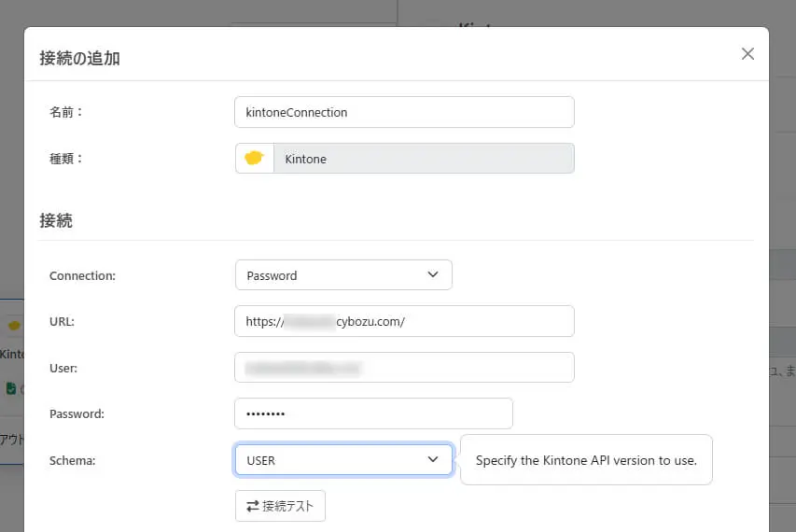Click the green file icon behind the dialog
Image resolution: width=796 pixels, height=532 pixels.
point(10,388)
